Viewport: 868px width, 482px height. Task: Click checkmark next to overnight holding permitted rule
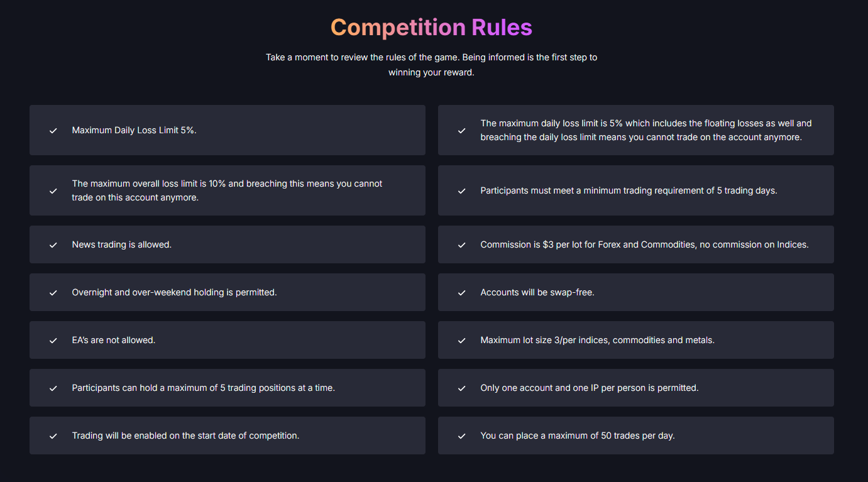pyautogui.click(x=53, y=293)
